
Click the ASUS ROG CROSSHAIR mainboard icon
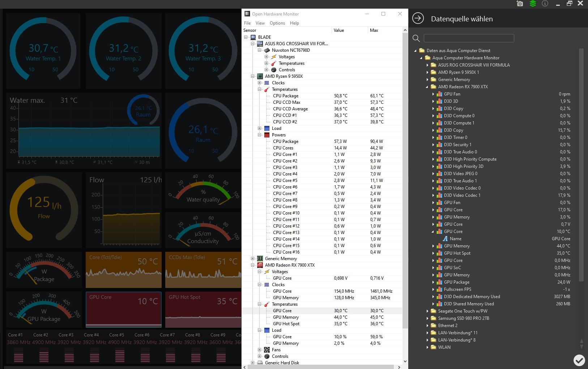coord(260,43)
